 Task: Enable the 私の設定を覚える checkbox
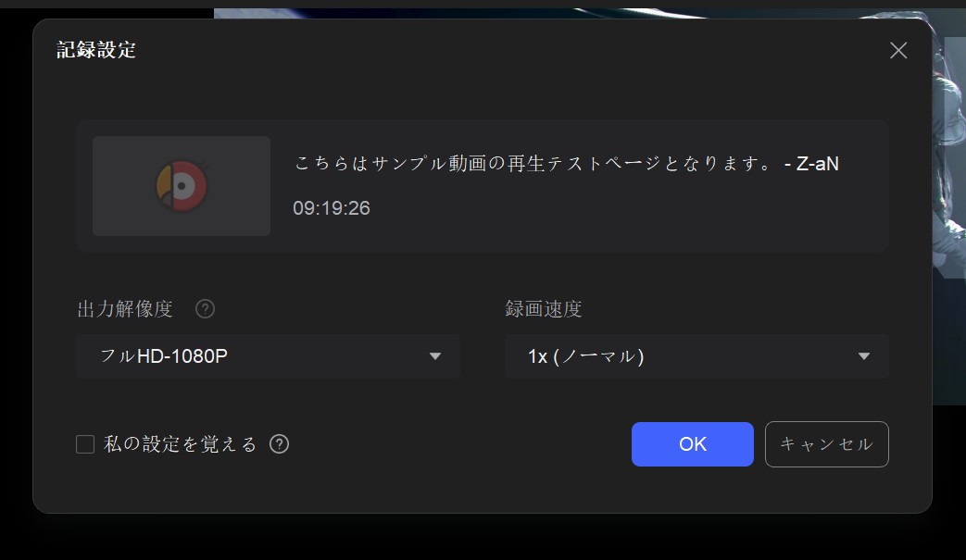click(x=85, y=443)
